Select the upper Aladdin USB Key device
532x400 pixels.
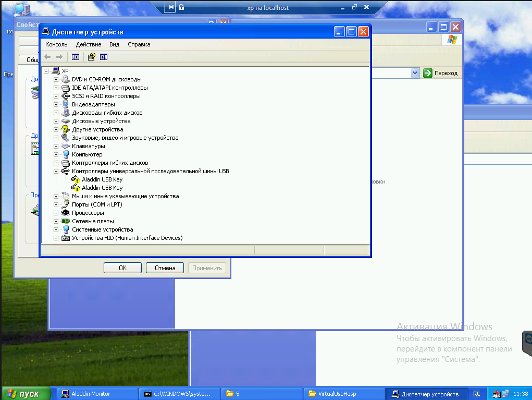tap(102, 179)
